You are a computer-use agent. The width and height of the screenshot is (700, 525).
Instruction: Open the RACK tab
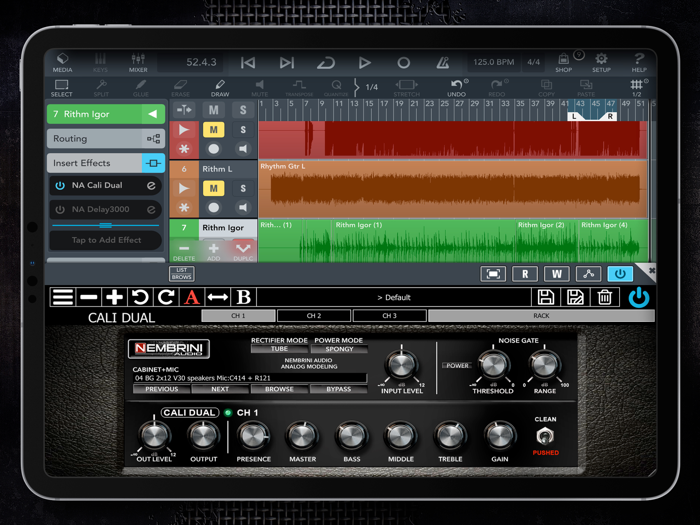(542, 316)
